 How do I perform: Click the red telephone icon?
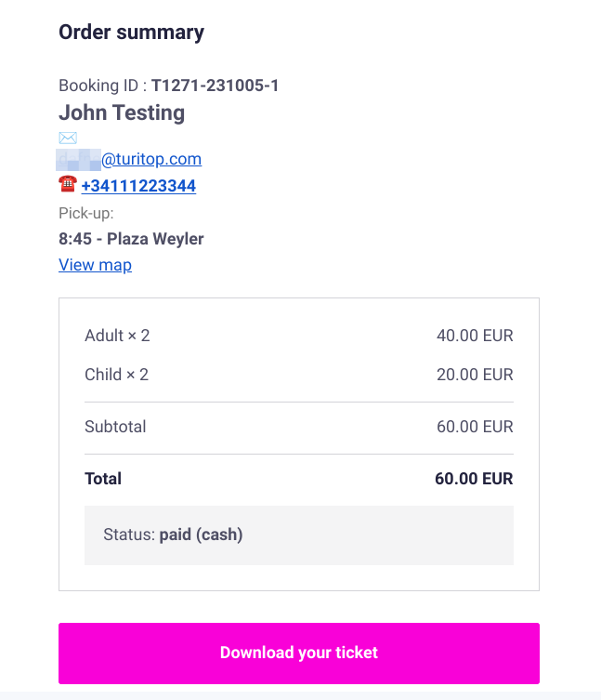(67, 185)
